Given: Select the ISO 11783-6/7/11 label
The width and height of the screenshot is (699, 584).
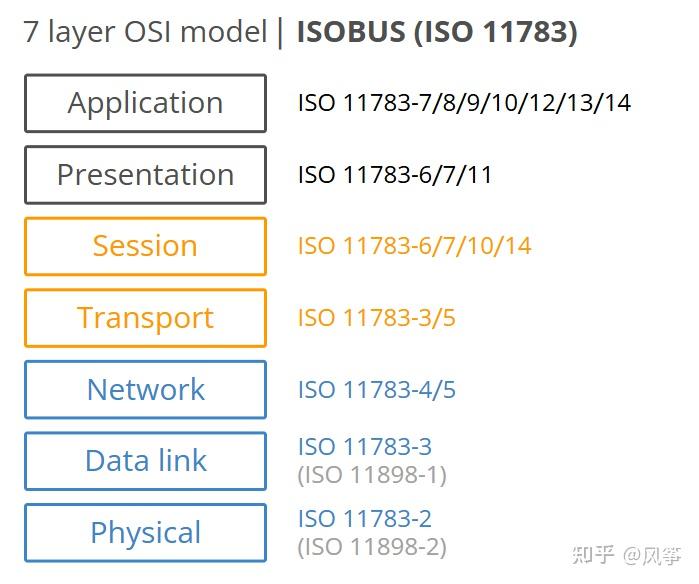Looking at the screenshot, I should [x=395, y=175].
